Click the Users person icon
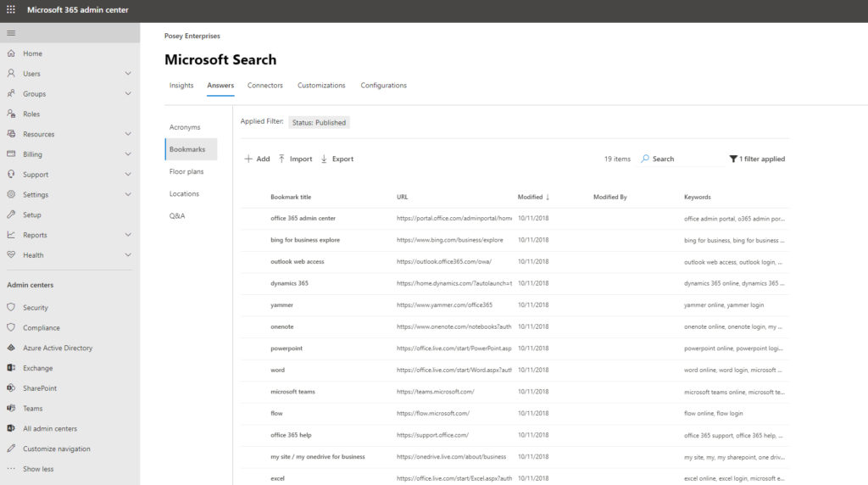 pos(11,73)
